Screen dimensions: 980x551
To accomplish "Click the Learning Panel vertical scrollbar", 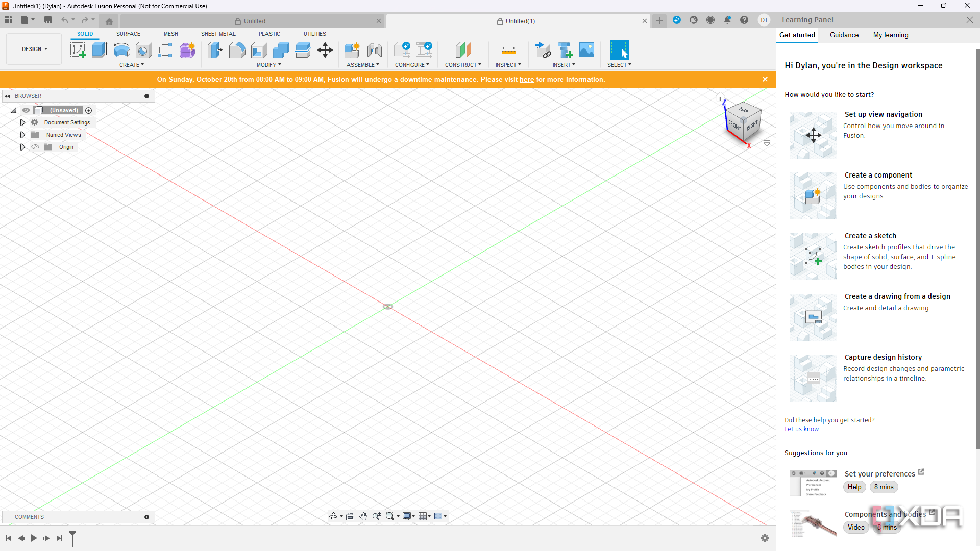I will (x=977, y=249).
